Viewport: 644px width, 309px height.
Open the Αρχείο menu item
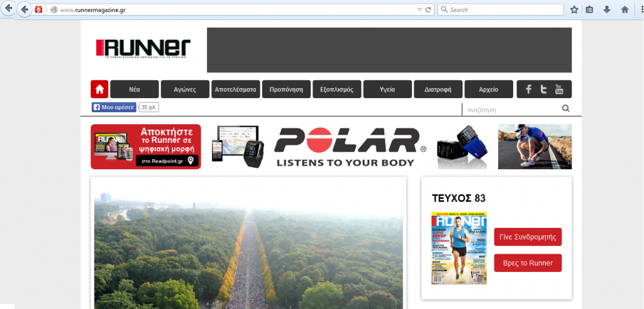(x=489, y=89)
